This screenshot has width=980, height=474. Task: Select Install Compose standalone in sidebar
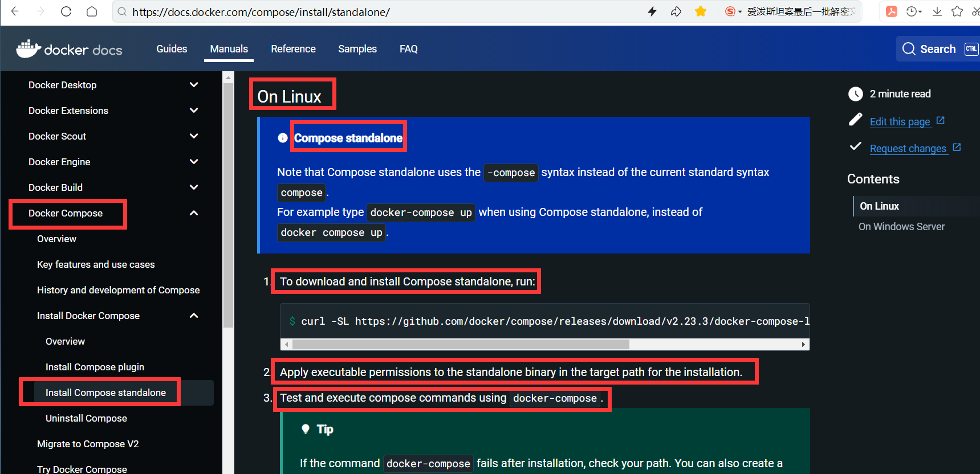pos(105,393)
